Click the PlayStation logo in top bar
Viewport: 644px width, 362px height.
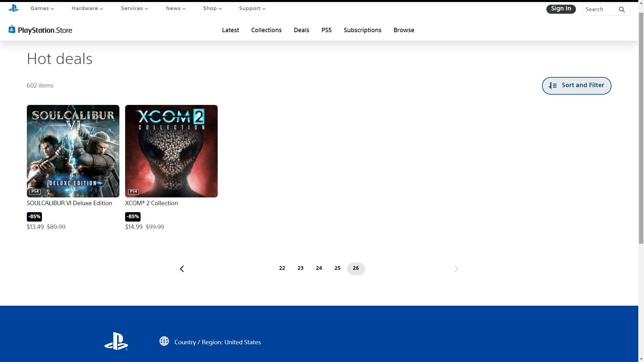pos(13,8)
